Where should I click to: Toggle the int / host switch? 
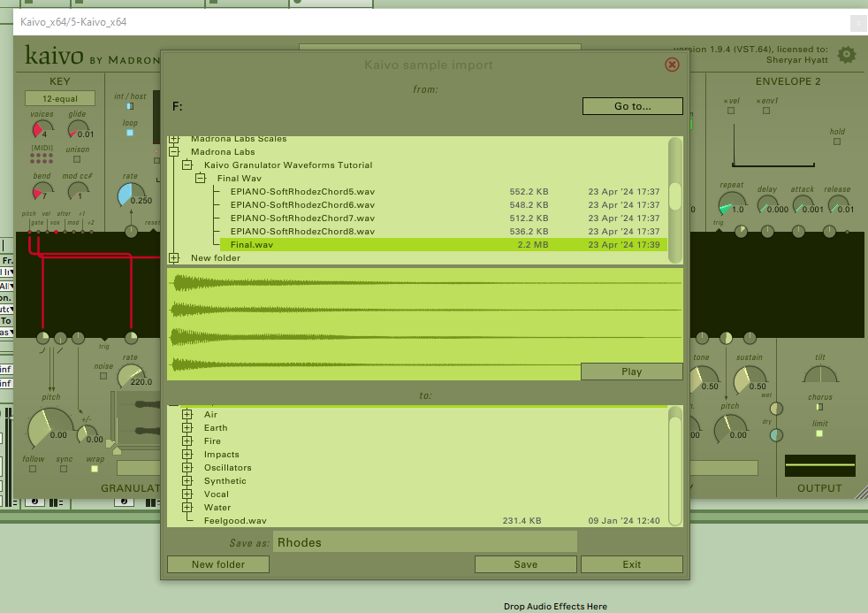[x=130, y=106]
